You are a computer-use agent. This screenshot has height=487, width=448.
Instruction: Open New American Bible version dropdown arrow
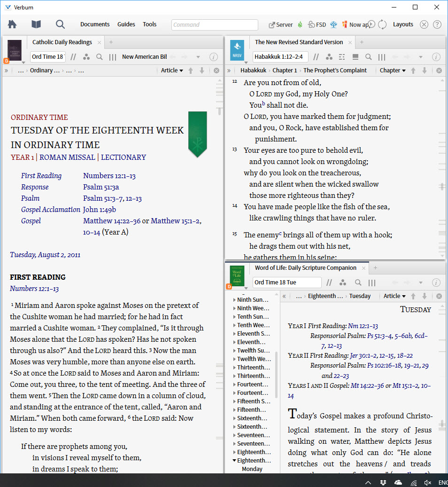(x=198, y=57)
